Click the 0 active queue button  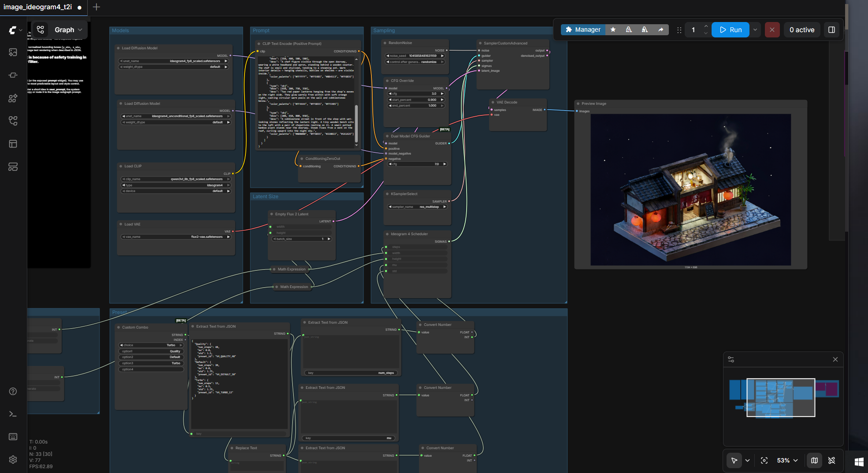pos(802,30)
